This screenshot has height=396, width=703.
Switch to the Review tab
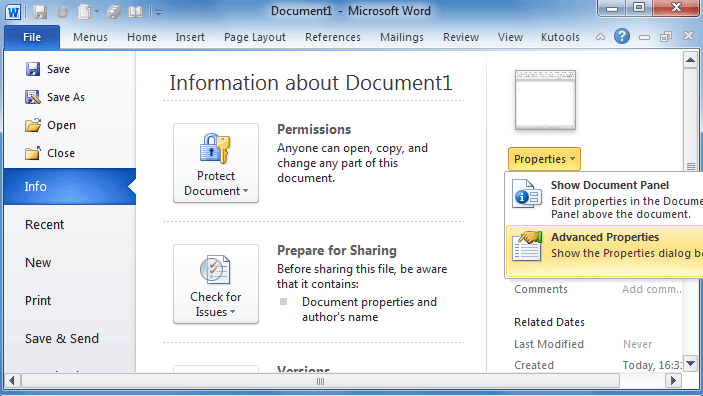point(461,37)
